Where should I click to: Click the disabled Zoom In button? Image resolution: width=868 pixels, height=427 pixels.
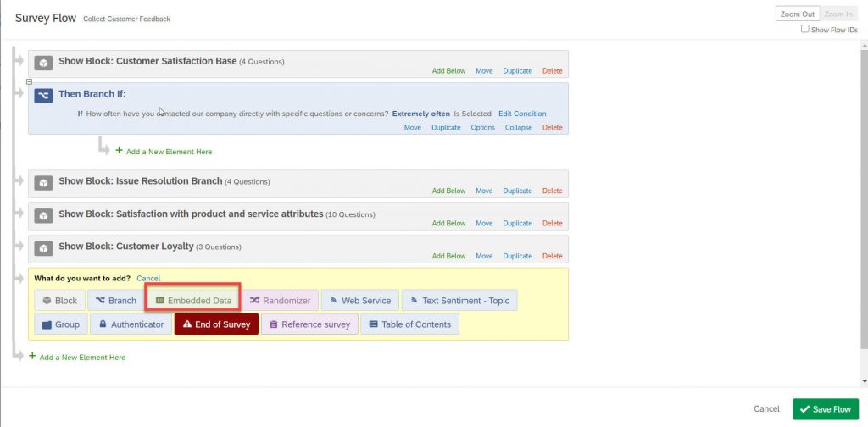838,14
